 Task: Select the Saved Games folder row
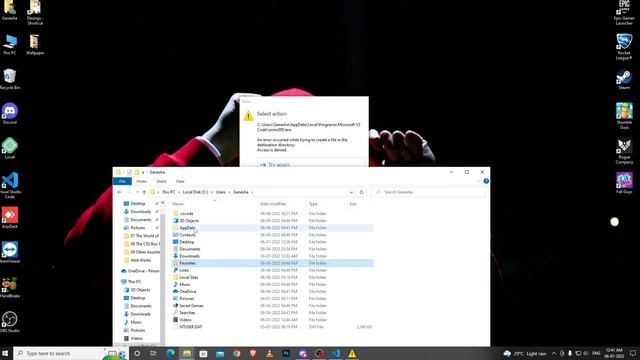[x=272, y=306]
